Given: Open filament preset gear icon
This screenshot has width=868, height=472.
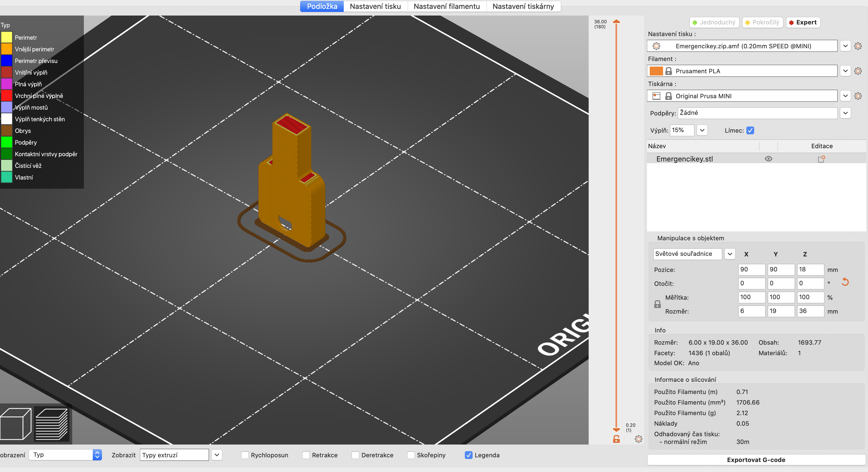Looking at the screenshot, I should pos(858,71).
